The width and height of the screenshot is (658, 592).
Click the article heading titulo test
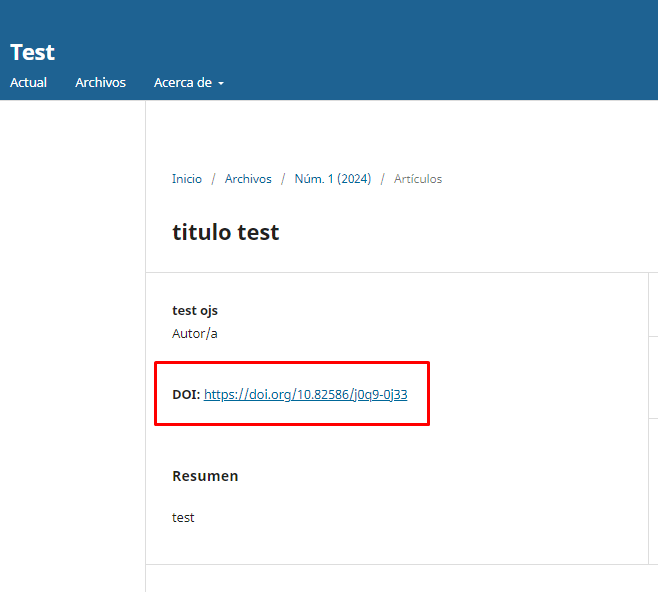point(226,232)
